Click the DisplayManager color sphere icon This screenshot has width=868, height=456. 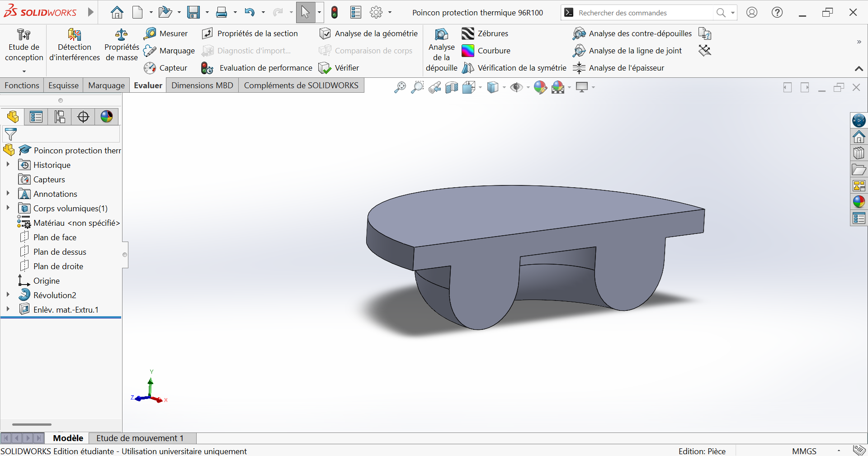tap(107, 117)
